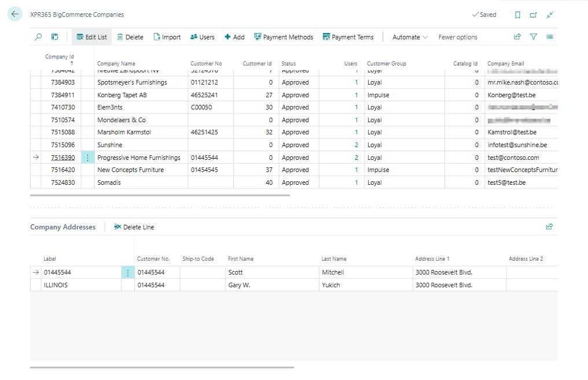Expand the Automate dropdown

coord(410,37)
